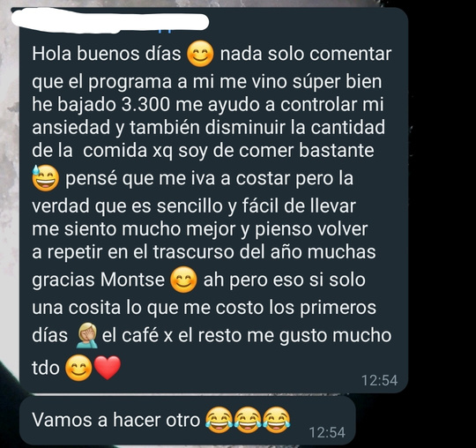Click the text 'me siento mucho mejor'
The width and height of the screenshot is (476, 448).
pos(134,229)
